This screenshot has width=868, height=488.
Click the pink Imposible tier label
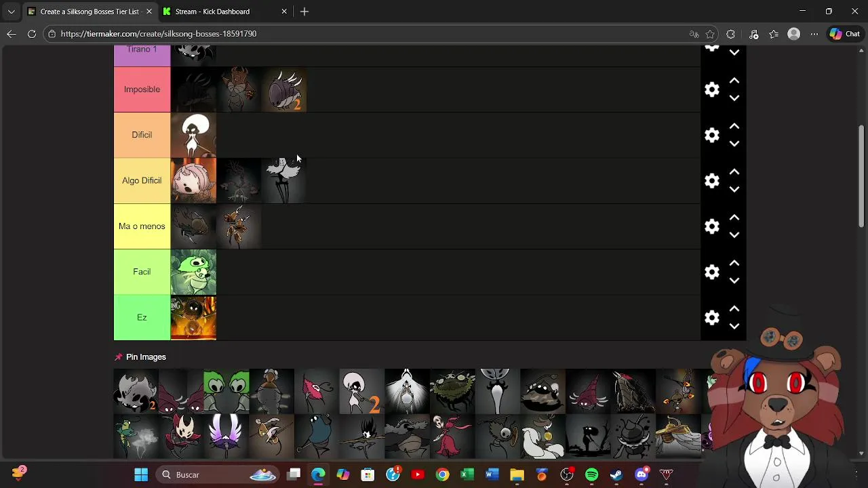(x=142, y=89)
